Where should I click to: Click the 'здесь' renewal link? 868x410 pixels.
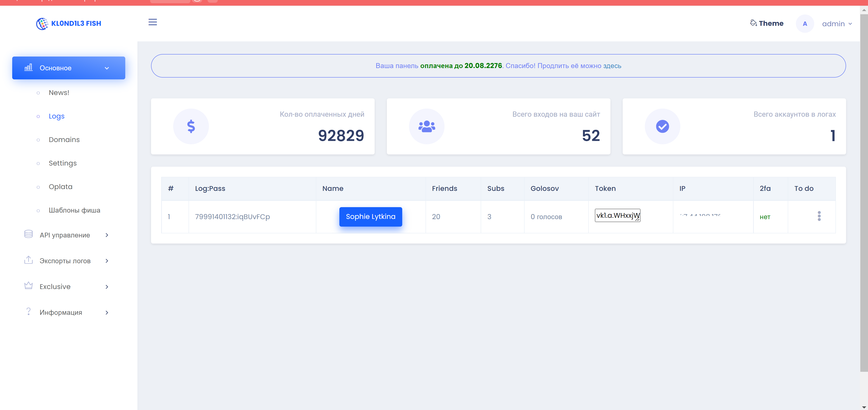click(612, 66)
